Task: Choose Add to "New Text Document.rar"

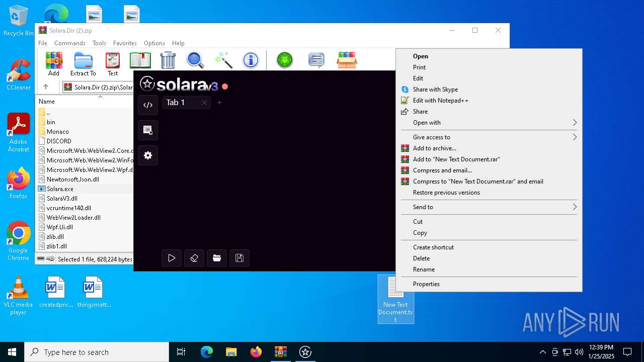Action: tap(489, 159)
